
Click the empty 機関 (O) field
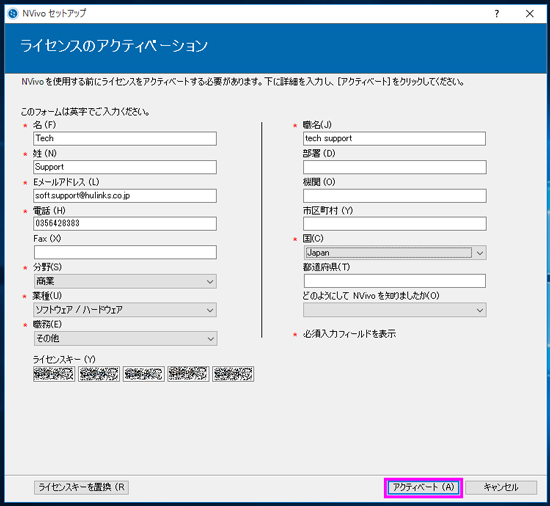pyautogui.click(x=395, y=196)
